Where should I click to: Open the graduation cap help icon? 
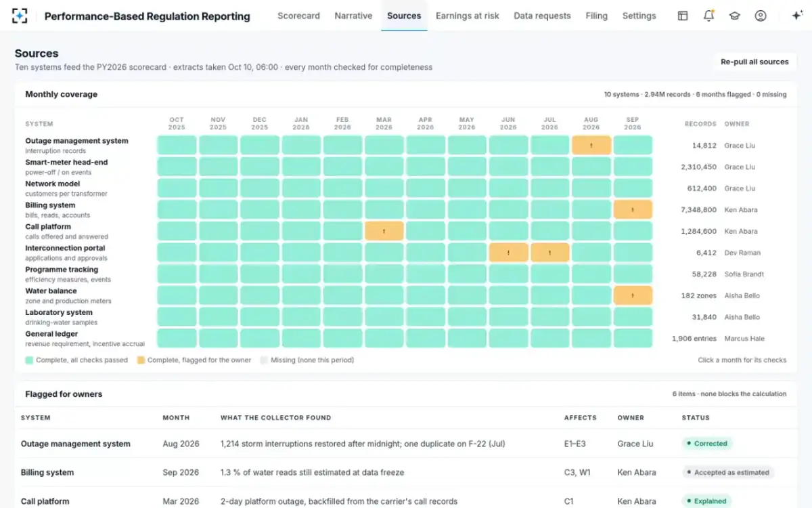coord(734,16)
